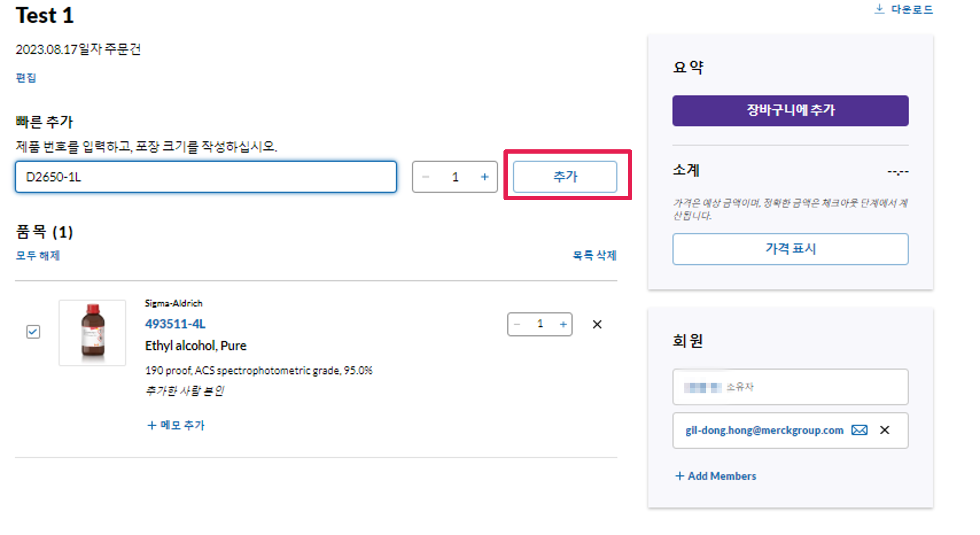The height and width of the screenshot is (535, 980).
Task: Click + 메모 추가 add note link
Action: click(176, 425)
